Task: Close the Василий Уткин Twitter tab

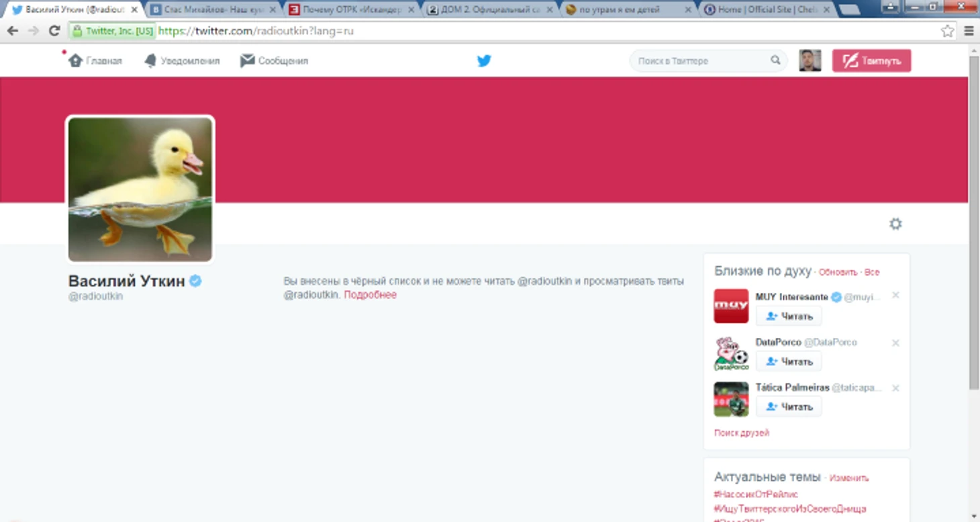Action: coord(134,10)
